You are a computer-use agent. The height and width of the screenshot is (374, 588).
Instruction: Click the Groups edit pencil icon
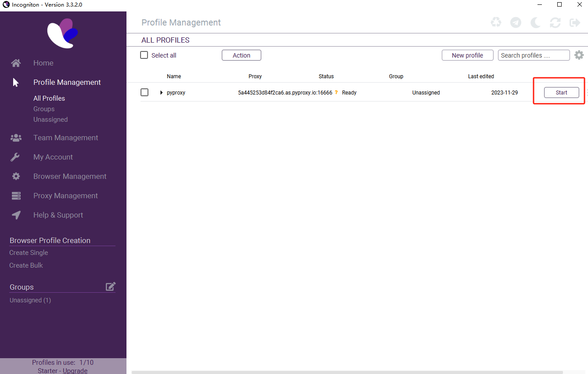111,287
